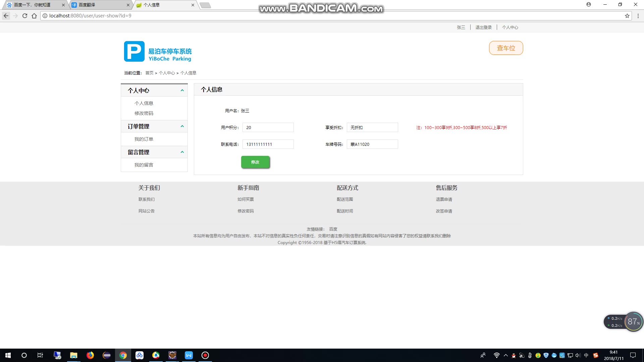Click the 车牌号码 input field

[x=372, y=144]
